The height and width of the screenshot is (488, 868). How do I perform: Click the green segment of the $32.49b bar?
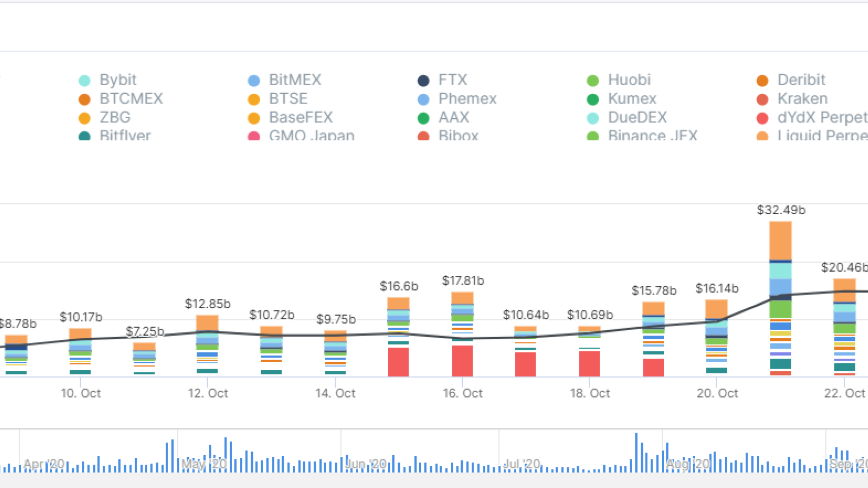[780, 309]
